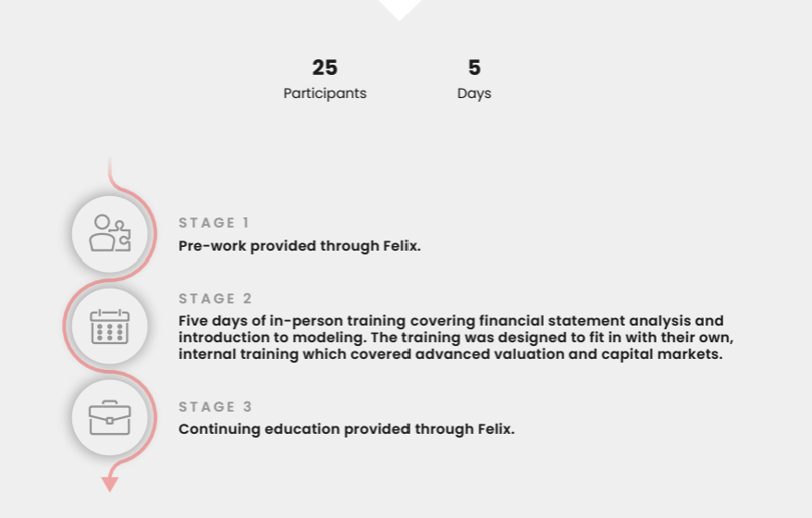The image size is (812, 518).
Task: Click the "STAGE 3" heading
Action: click(x=215, y=407)
